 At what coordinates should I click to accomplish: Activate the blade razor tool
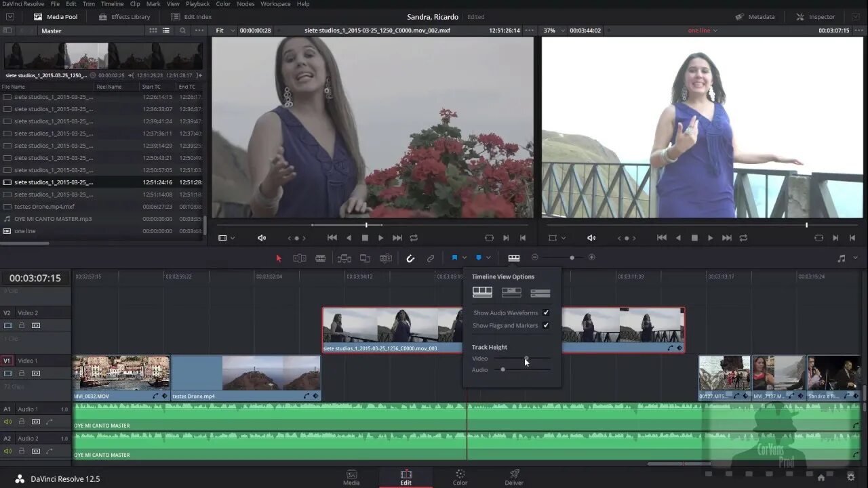coord(321,258)
